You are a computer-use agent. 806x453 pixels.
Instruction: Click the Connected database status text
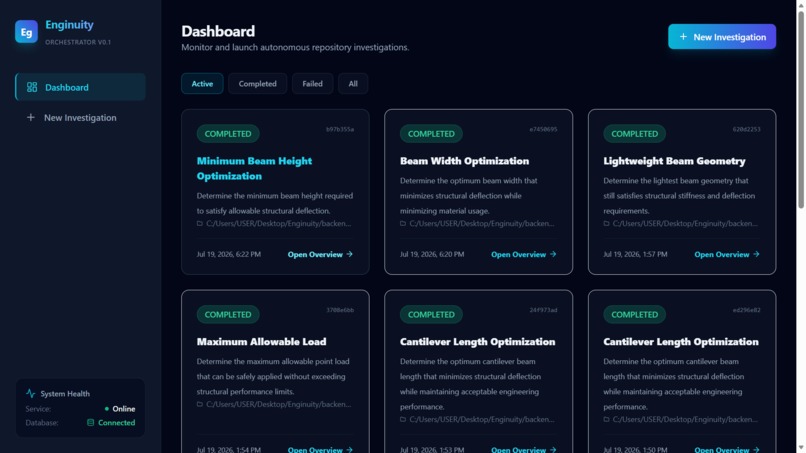pos(117,423)
